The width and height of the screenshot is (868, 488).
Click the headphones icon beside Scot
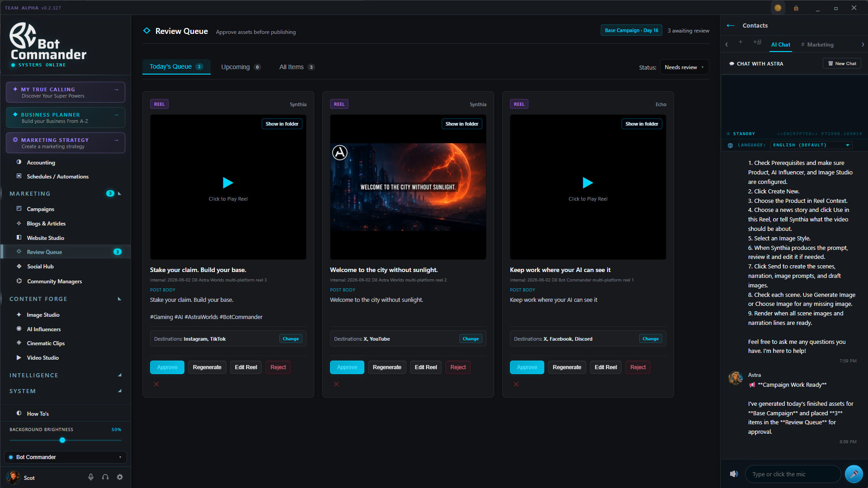(x=105, y=477)
